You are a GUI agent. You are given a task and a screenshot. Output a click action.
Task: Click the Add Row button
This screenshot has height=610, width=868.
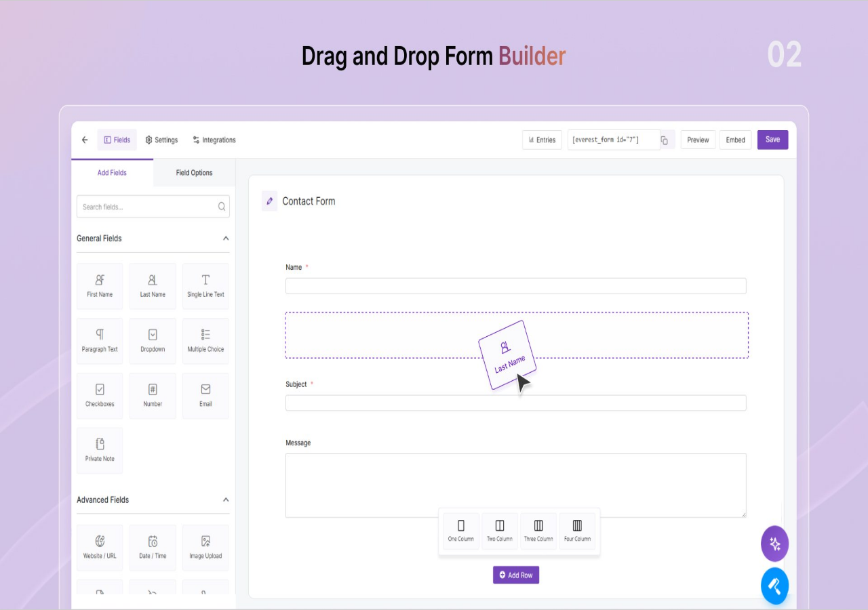tap(516, 575)
